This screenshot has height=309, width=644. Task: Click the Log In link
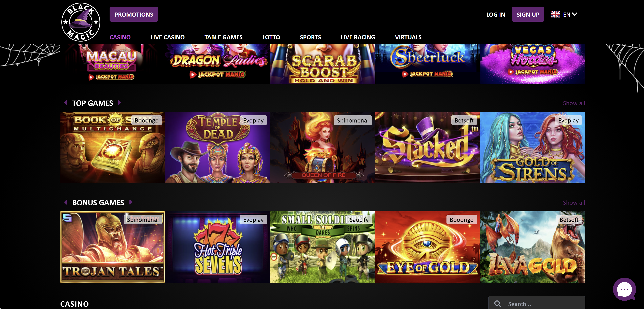[x=496, y=15]
